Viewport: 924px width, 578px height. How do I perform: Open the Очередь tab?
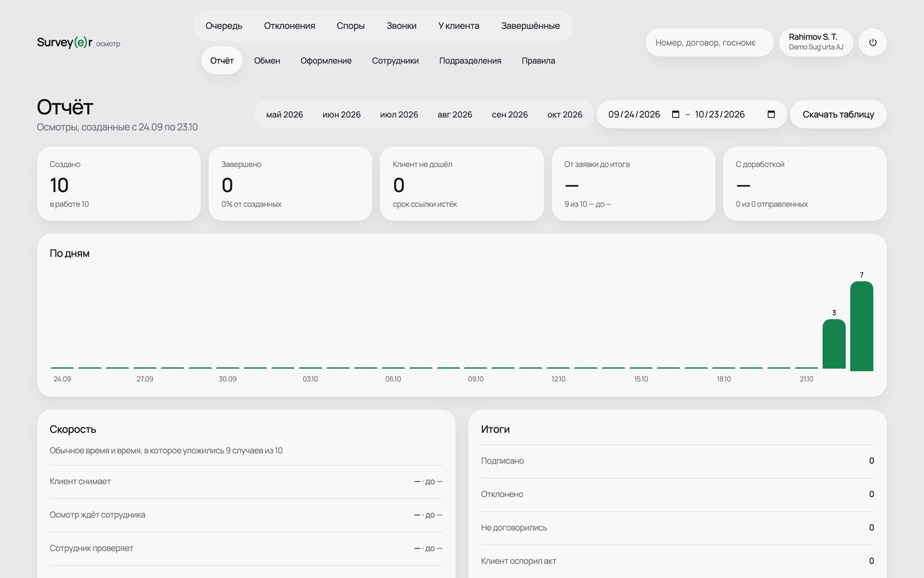coord(224,26)
